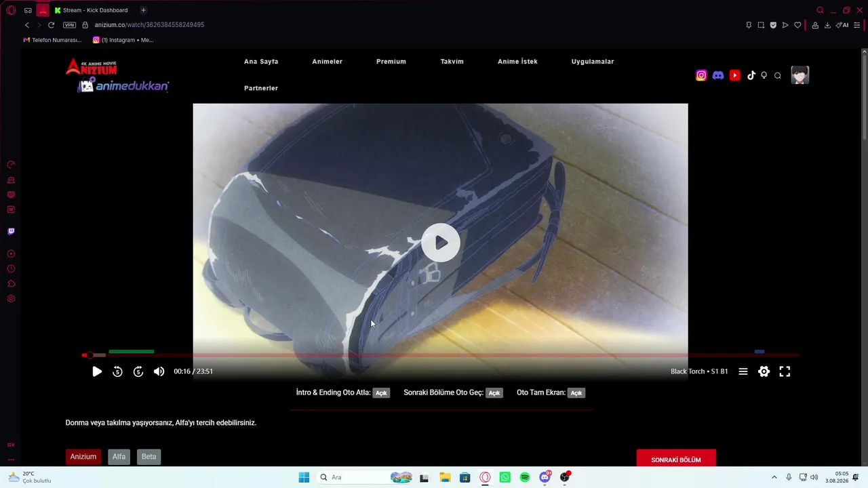Go to next episode with SONRAKİ BÖLÜM
Image resolution: width=868 pixels, height=488 pixels.
(676, 460)
